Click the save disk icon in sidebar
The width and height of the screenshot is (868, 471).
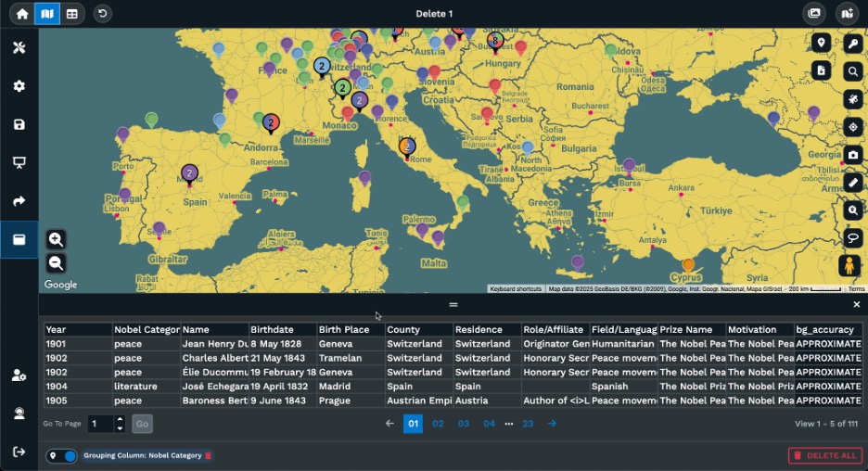click(x=19, y=124)
